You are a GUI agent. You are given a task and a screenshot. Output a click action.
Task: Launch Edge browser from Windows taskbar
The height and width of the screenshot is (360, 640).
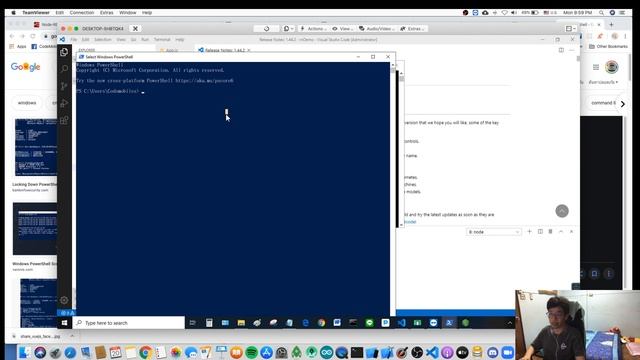(x=305, y=323)
